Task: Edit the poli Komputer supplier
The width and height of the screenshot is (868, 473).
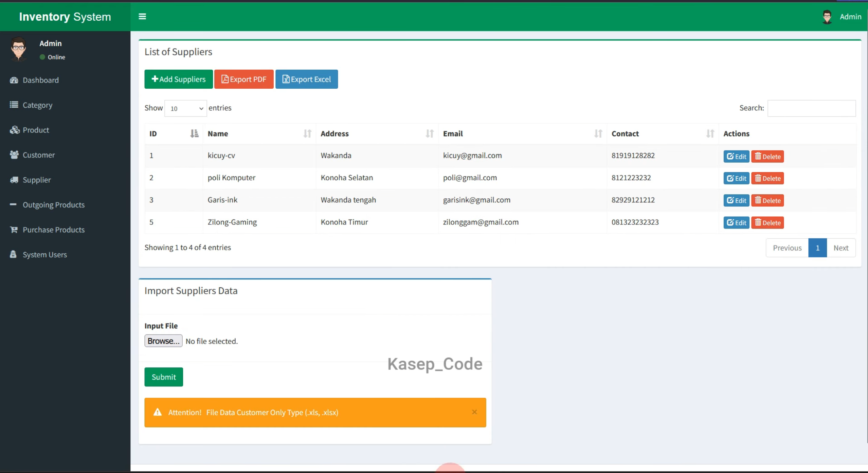Action: (736, 178)
